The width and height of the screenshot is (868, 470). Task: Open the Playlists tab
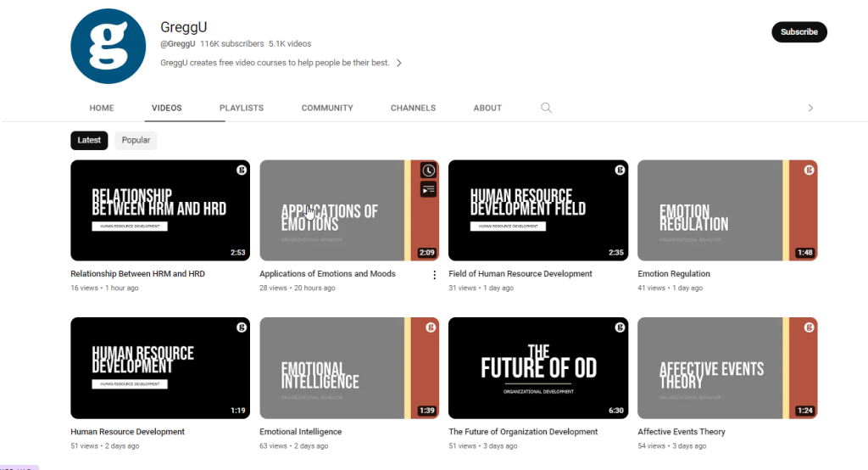click(242, 108)
